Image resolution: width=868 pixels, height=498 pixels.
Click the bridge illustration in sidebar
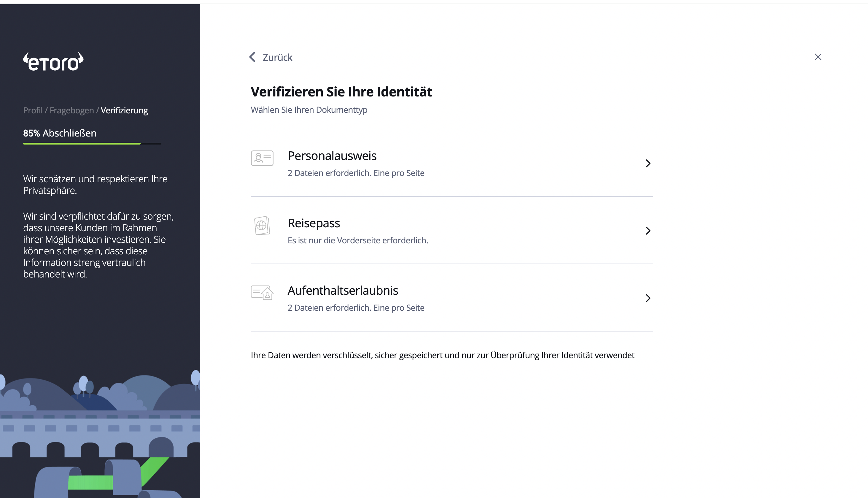99,434
